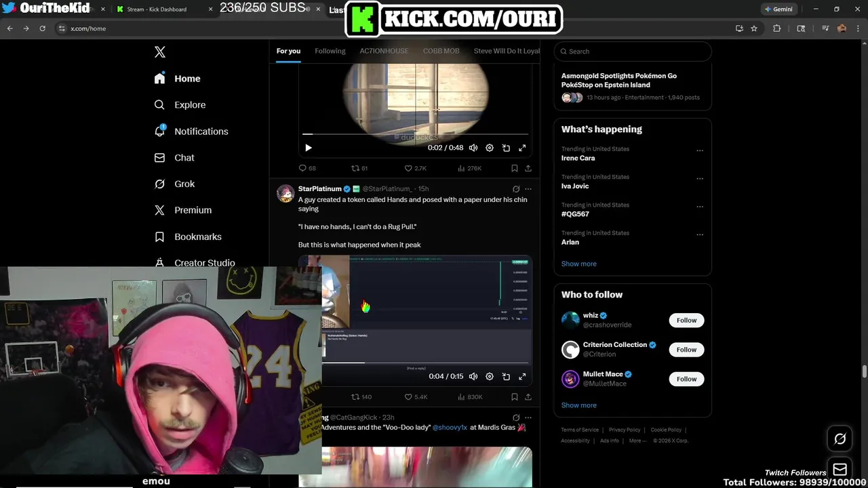Enter fullscreen on the 0:15 video

coord(522,376)
